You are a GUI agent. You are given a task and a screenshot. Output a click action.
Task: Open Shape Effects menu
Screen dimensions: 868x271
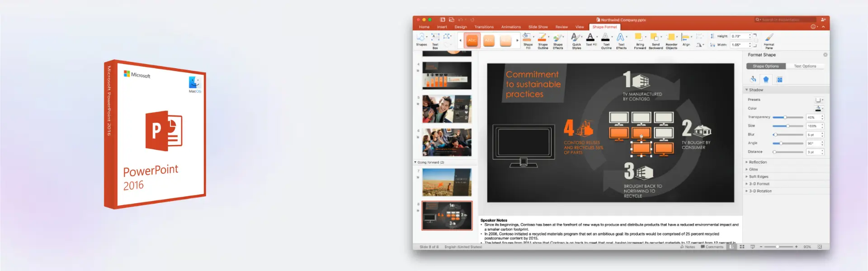pyautogui.click(x=558, y=41)
